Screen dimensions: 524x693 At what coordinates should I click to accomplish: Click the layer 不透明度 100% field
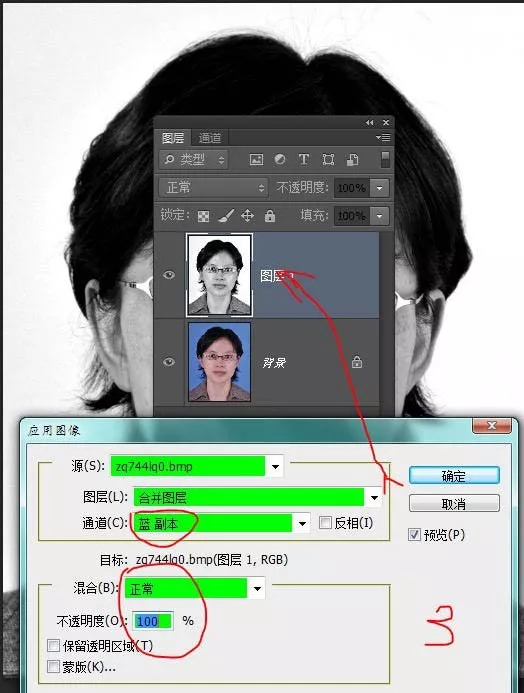352,188
